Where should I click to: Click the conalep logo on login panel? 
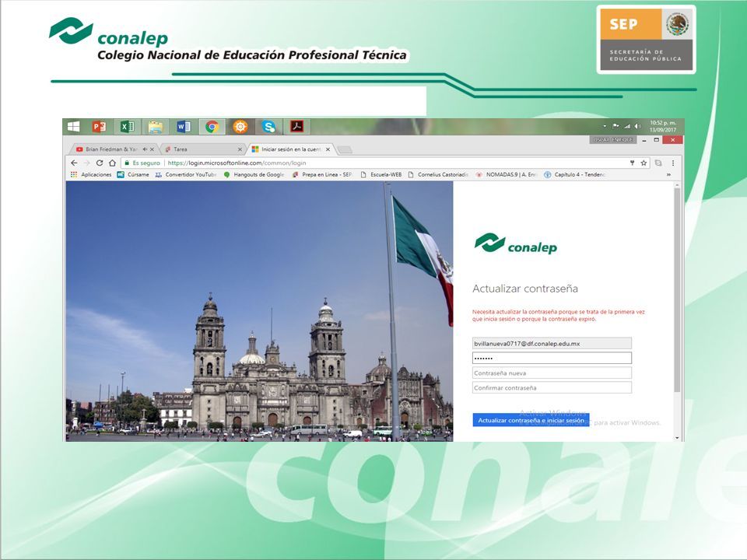pyautogui.click(x=515, y=243)
